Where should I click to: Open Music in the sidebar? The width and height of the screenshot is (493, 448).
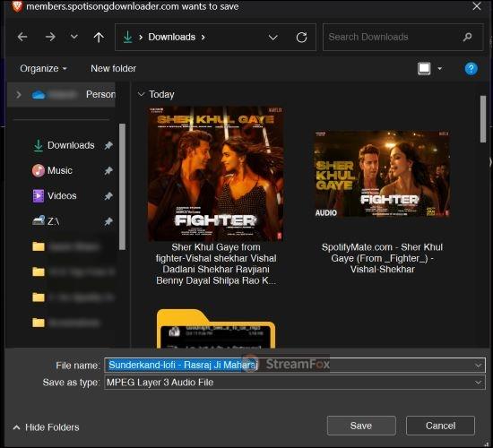click(52, 171)
